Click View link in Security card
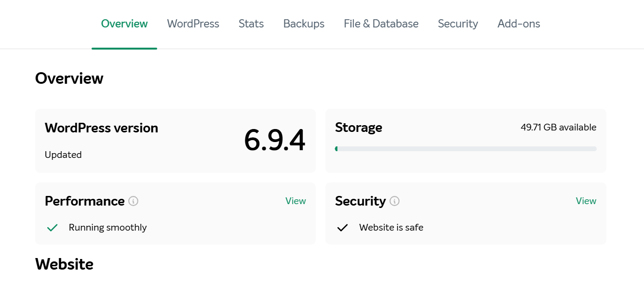 (x=586, y=201)
